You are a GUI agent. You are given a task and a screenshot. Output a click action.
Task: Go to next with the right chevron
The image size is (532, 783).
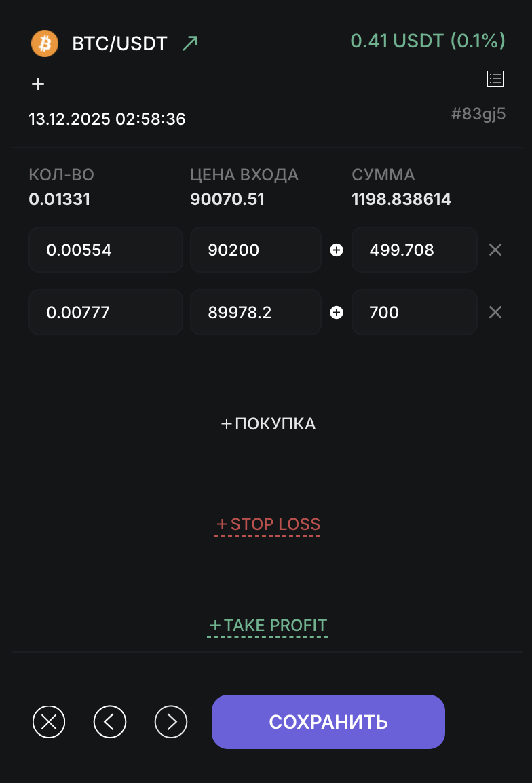tap(171, 721)
